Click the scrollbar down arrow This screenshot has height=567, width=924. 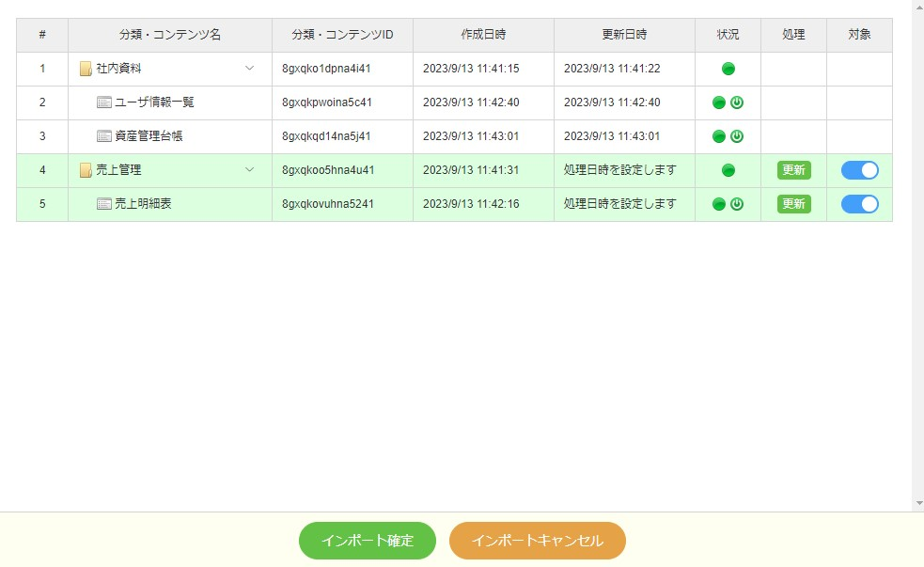click(917, 504)
